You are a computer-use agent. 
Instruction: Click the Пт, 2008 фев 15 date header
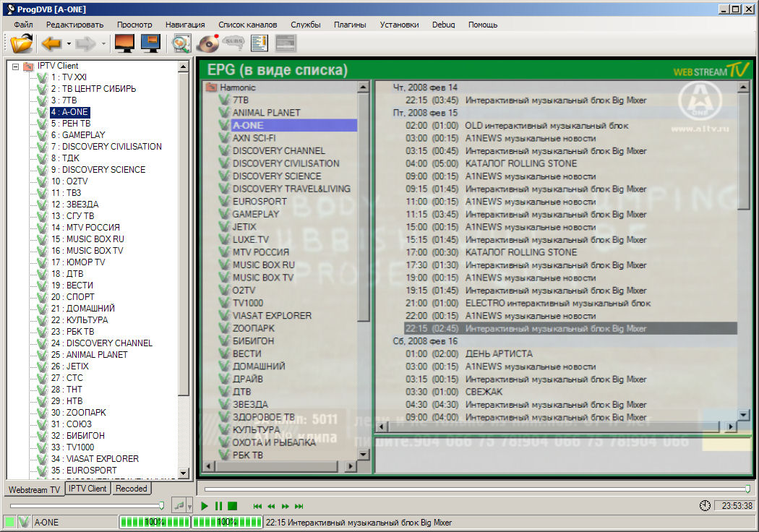[425, 113]
